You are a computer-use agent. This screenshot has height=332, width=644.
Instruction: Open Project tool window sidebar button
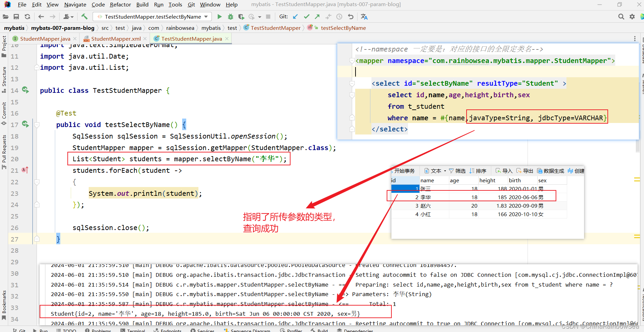4,46
